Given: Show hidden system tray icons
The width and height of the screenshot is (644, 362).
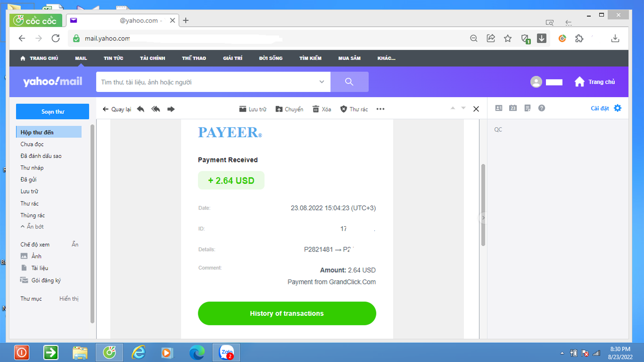Looking at the screenshot, I should coord(562,353).
